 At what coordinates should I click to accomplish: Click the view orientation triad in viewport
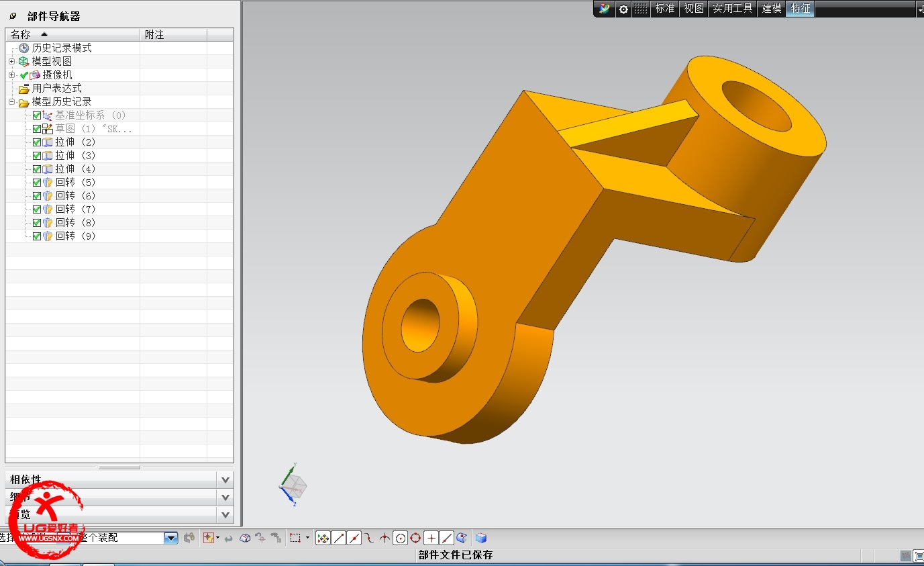pos(293,485)
